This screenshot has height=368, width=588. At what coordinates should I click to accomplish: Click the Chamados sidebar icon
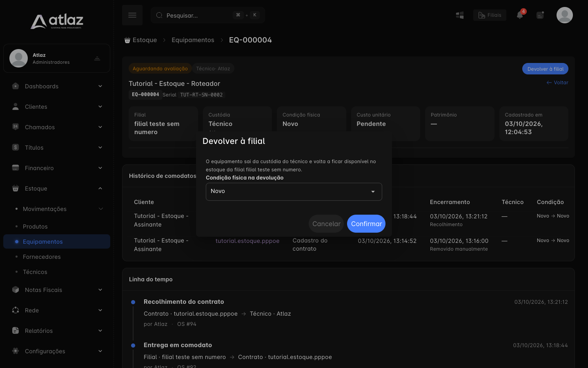(x=16, y=127)
